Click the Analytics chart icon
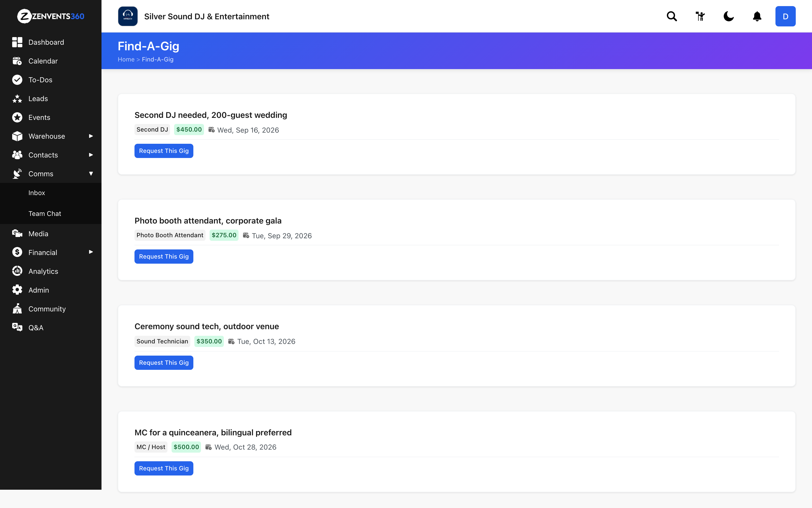The height and width of the screenshot is (508, 812). coord(17,271)
